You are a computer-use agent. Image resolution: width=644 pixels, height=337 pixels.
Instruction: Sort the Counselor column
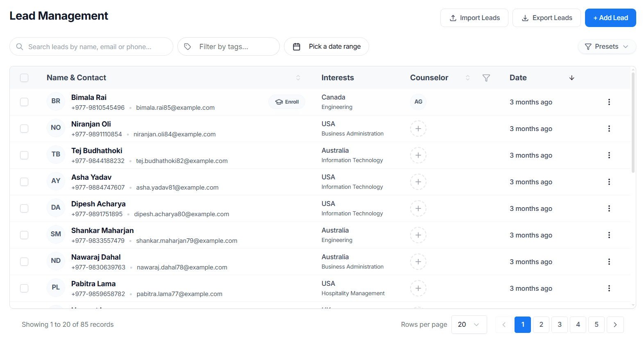click(x=467, y=78)
